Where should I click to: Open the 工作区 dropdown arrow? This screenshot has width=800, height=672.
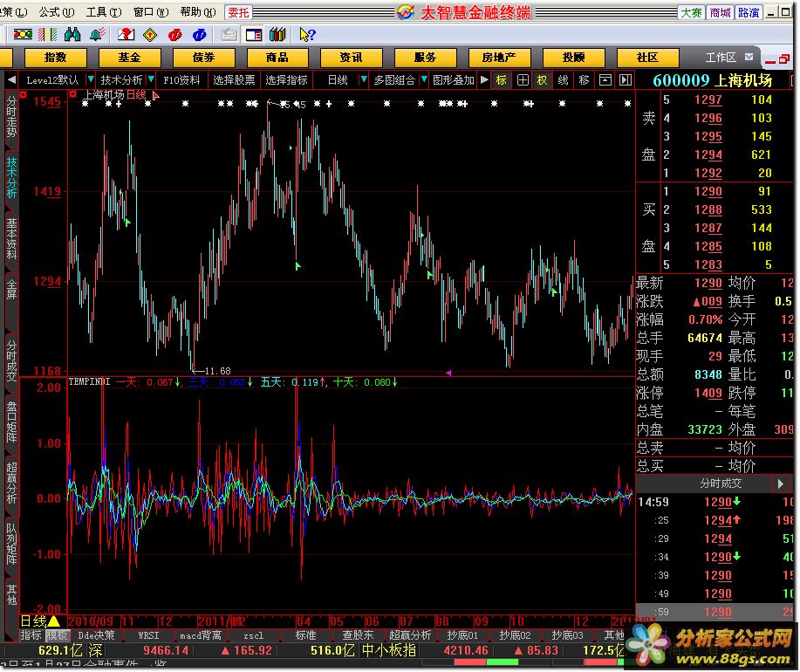click(749, 57)
